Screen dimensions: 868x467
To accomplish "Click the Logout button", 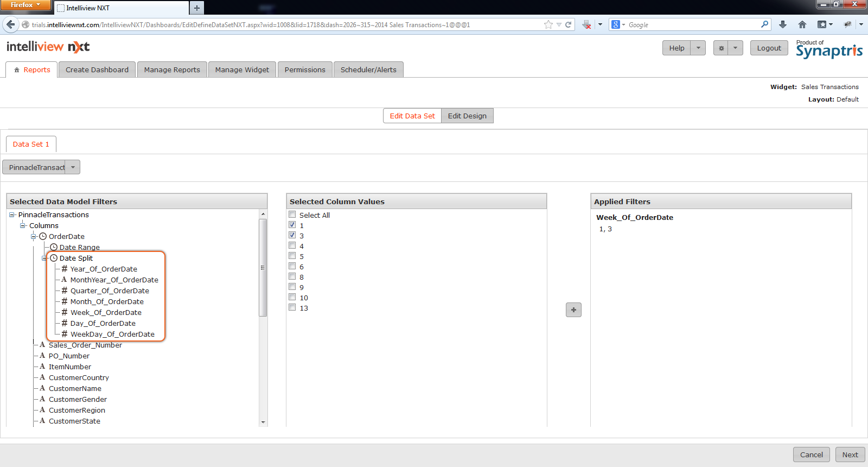I will coord(769,48).
